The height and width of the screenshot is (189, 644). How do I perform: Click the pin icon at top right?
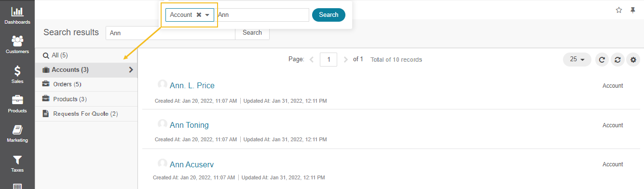coord(633,10)
